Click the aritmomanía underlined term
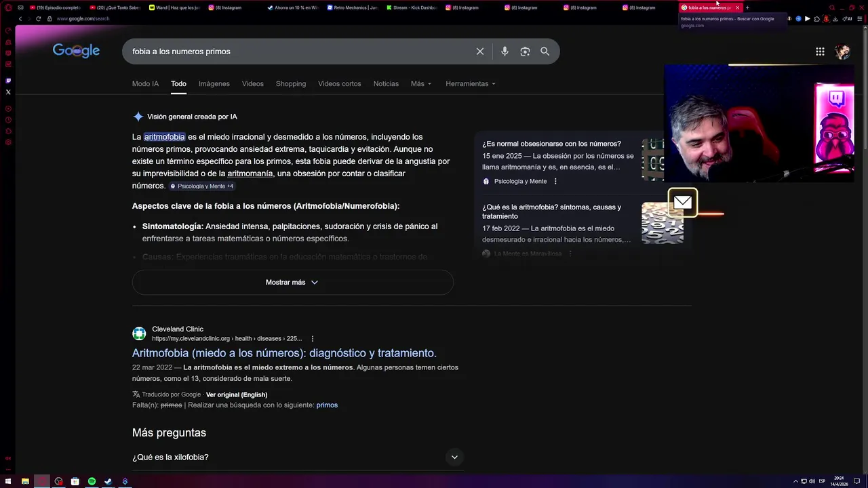This screenshot has width=868, height=488. coord(250,174)
